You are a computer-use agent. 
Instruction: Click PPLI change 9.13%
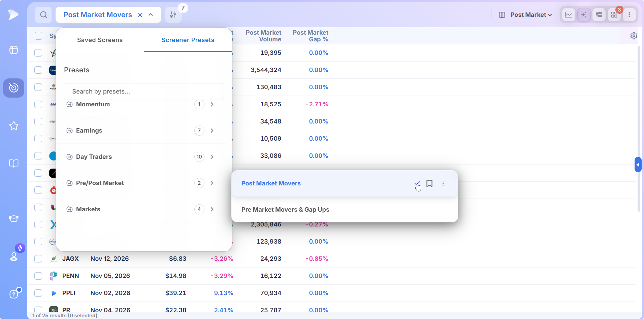[x=224, y=293]
